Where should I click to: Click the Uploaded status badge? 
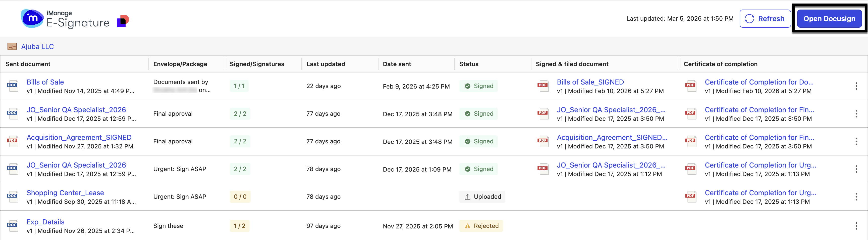482,197
